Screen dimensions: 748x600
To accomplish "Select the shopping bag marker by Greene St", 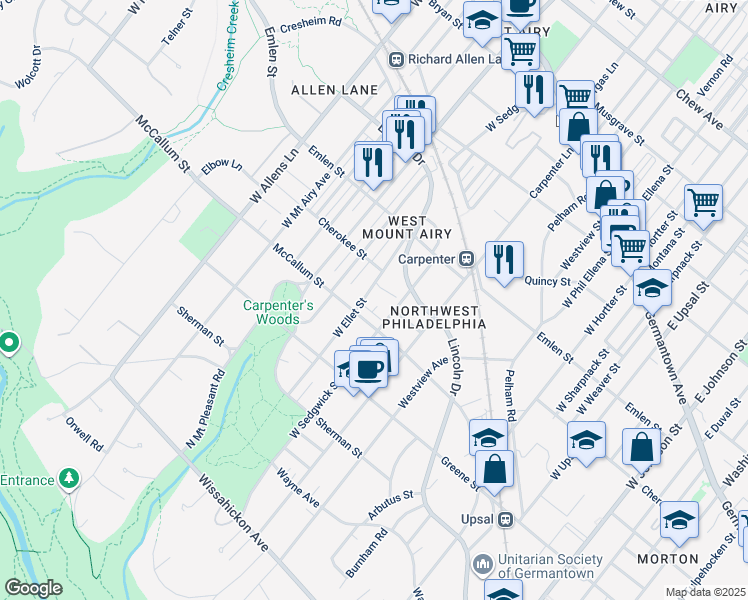I will pos(494,469).
